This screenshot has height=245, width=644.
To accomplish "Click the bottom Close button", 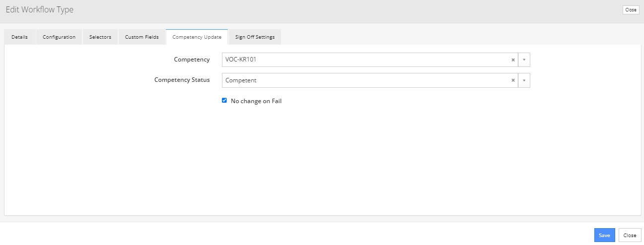I will pyautogui.click(x=630, y=235).
